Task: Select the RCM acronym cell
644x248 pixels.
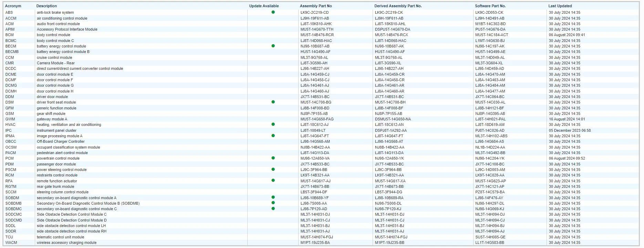Action: [x=10, y=175]
